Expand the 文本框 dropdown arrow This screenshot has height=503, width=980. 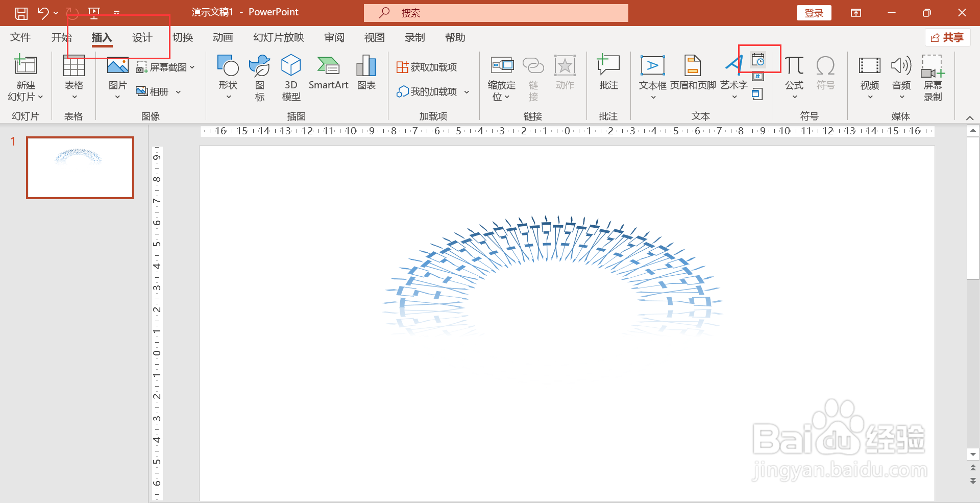653,97
